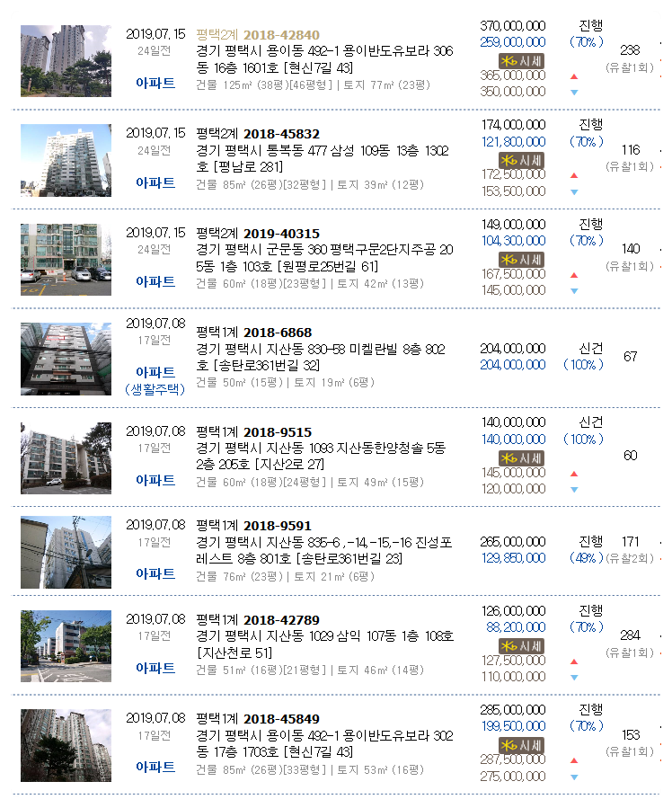Select address 지산동 1093 지산동한양청솔
The height and width of the screenshot is (808, 672).
[x=321, y=456]
